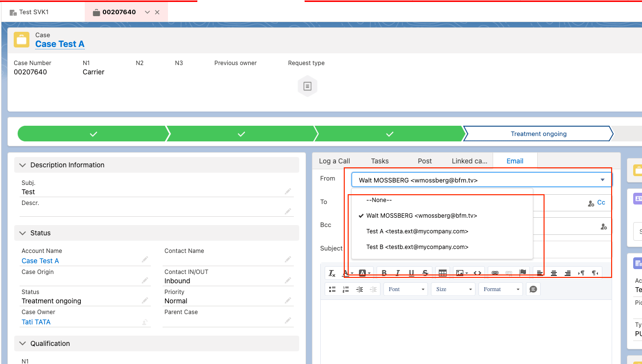Click the background color A icon

point(362,273)
